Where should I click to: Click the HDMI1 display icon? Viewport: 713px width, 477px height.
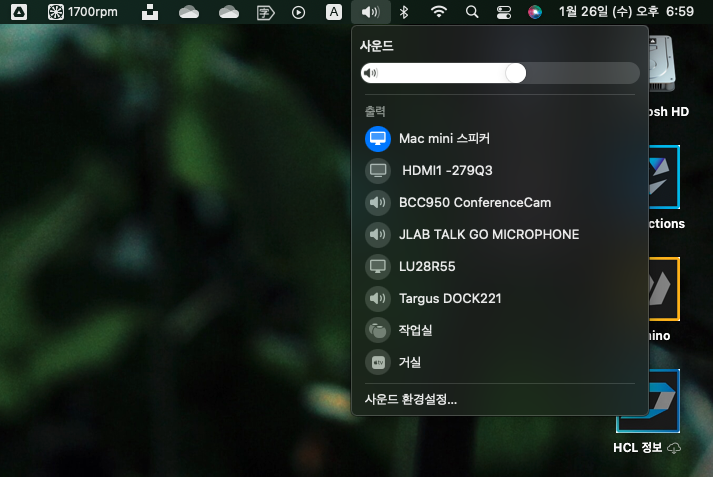(378, 171)
